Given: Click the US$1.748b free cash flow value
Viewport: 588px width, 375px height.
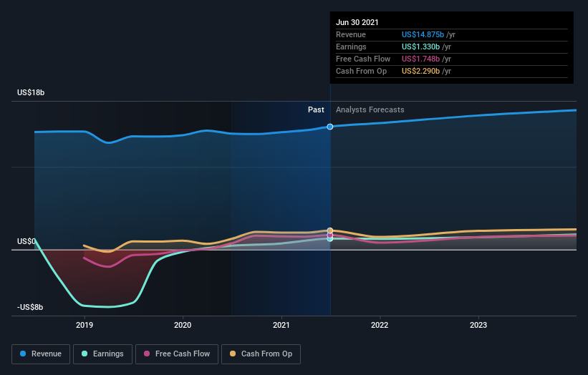Looking at the screenshot, I should tap(420, 59).
